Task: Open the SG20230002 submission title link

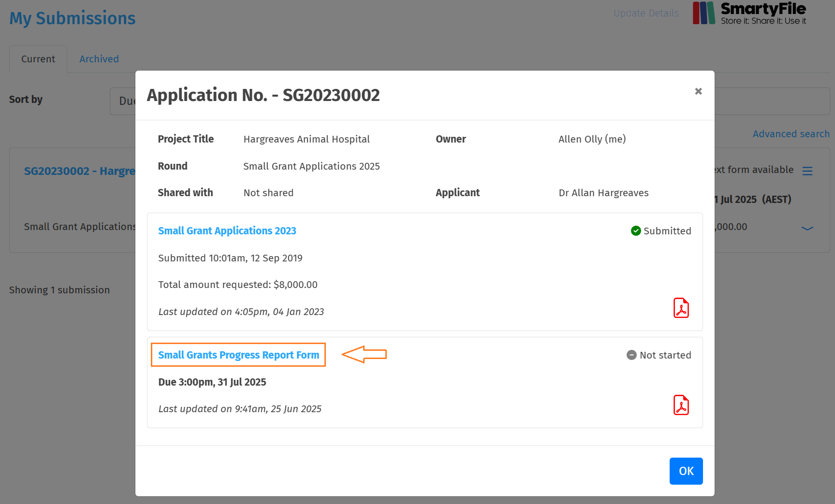Action: pyautogui.click(x=79, y=171)
